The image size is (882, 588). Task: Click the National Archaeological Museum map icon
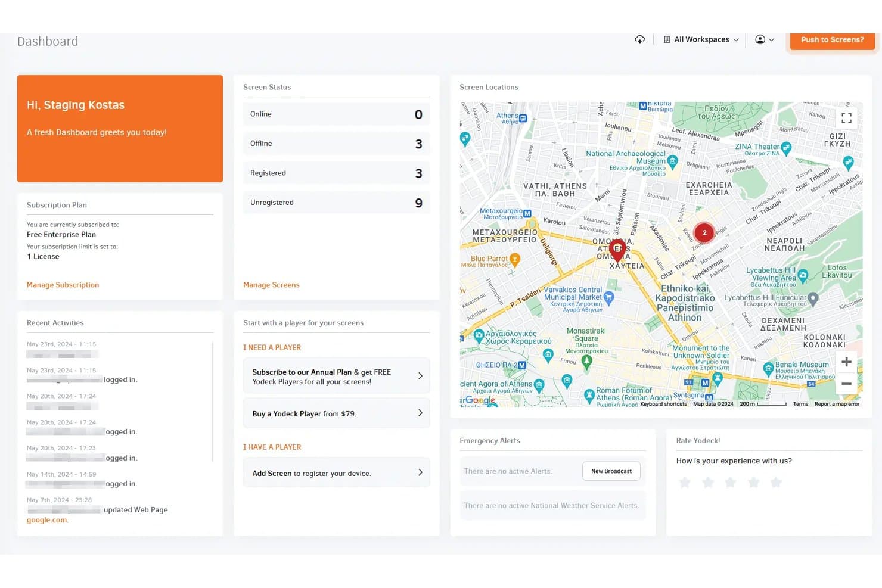pos(673,160)
